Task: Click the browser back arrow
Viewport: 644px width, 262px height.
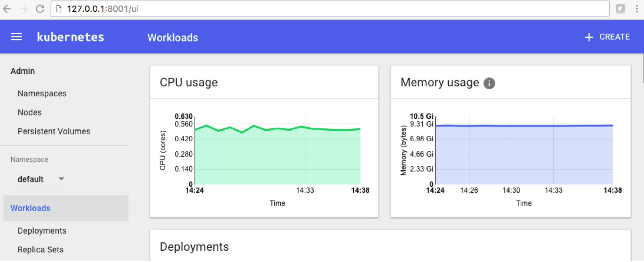Action: coord(7,9)
